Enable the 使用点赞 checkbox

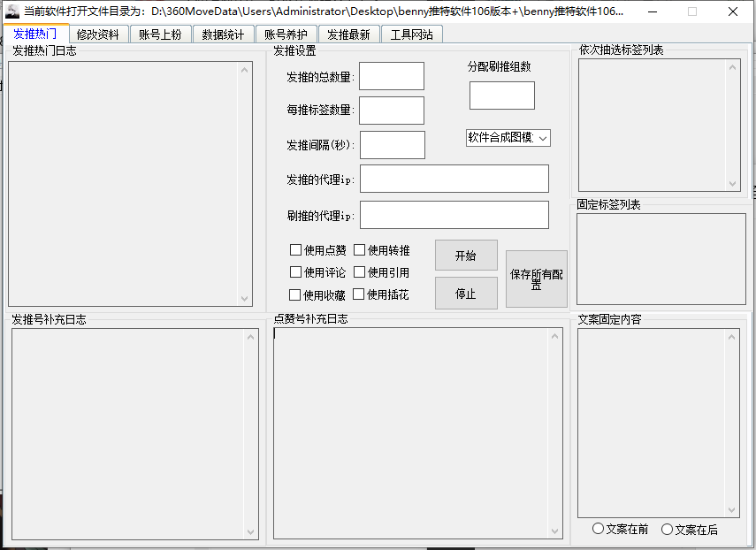tap(296, 250)
